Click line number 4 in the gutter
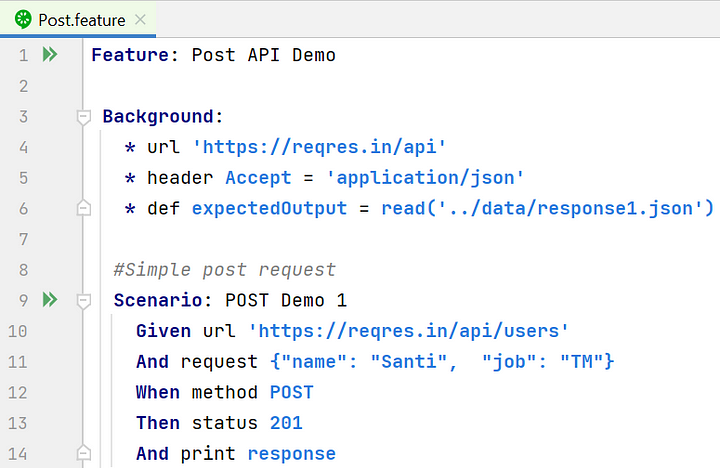 23,147
